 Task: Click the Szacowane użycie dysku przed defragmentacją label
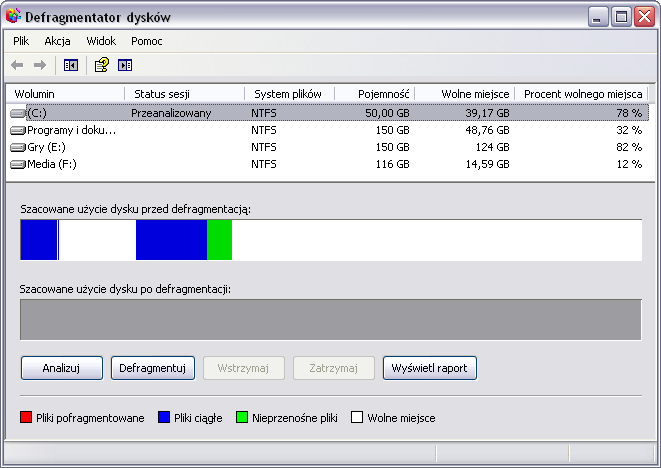(135, 209)
